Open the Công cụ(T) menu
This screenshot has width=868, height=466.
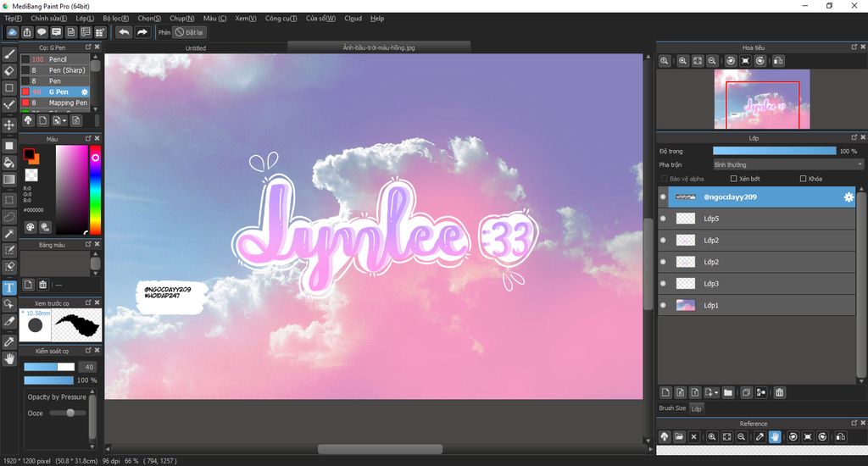(x=281, y=19)
